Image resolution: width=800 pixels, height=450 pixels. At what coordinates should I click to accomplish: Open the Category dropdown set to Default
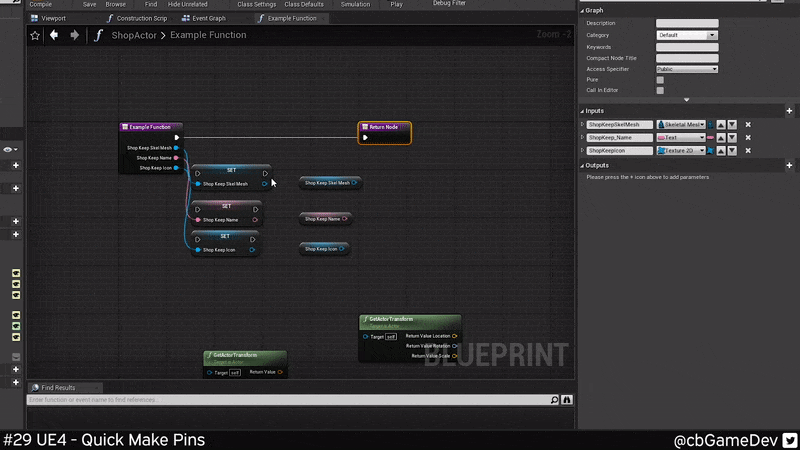[687, 35]
